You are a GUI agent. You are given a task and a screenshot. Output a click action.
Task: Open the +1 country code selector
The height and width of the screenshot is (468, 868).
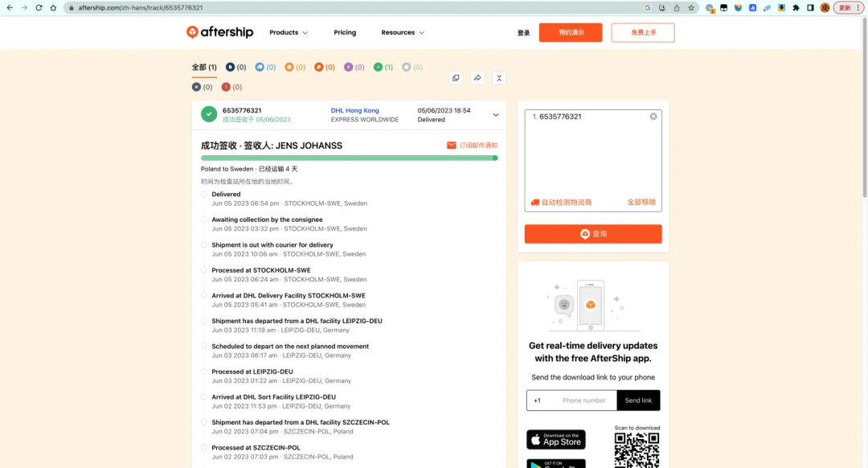pyautogui.click(x=538, y=400)
